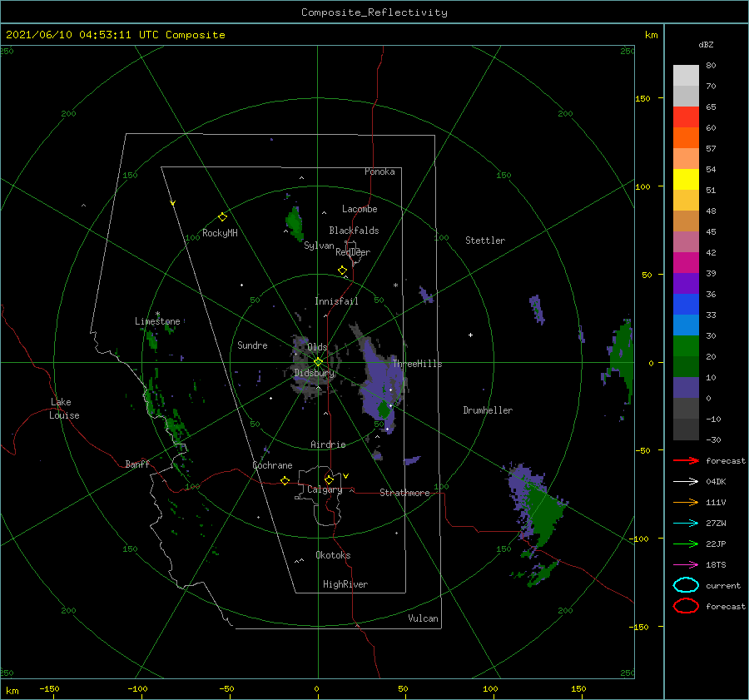Click the Sundre city label
749x700 pixels.
(252, 345)
